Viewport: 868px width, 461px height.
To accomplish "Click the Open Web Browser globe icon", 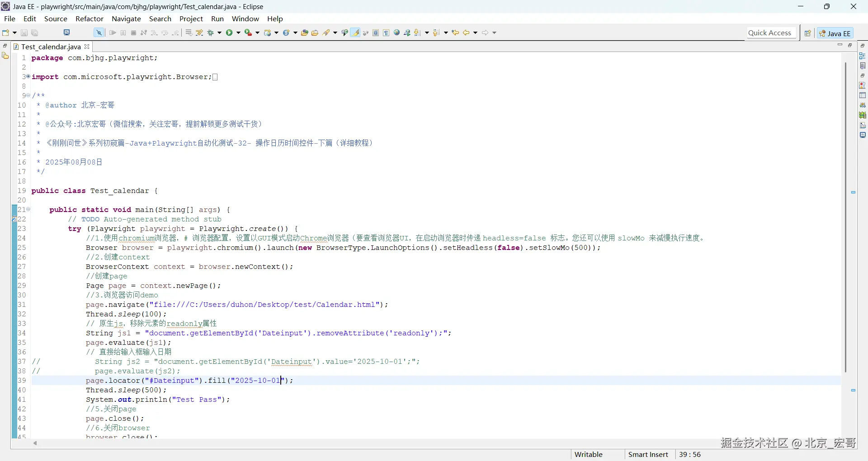I will point(397,33).
